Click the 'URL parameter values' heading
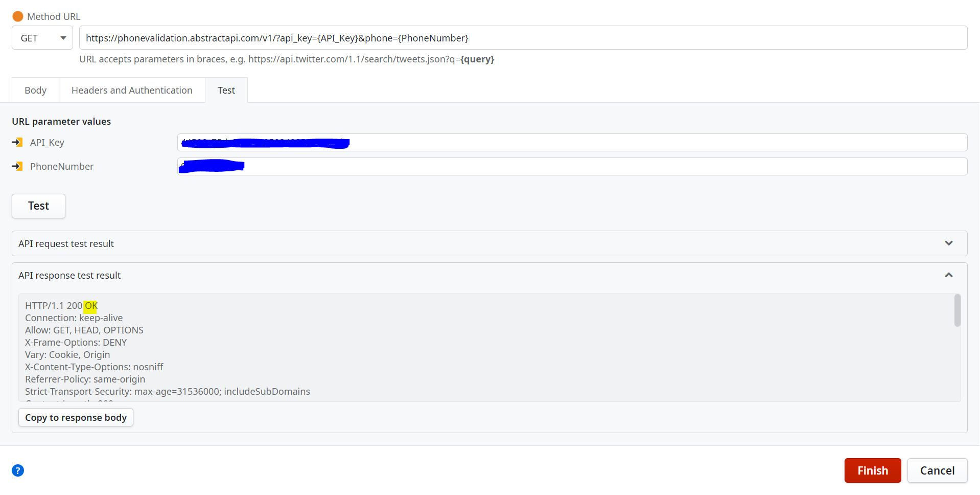 tap(61, 121)
